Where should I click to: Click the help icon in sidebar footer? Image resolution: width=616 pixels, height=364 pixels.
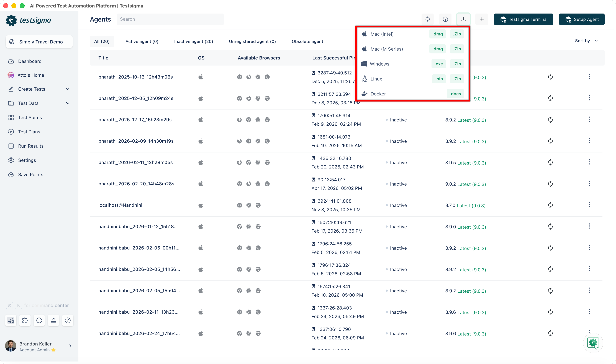tap(68, 320)
